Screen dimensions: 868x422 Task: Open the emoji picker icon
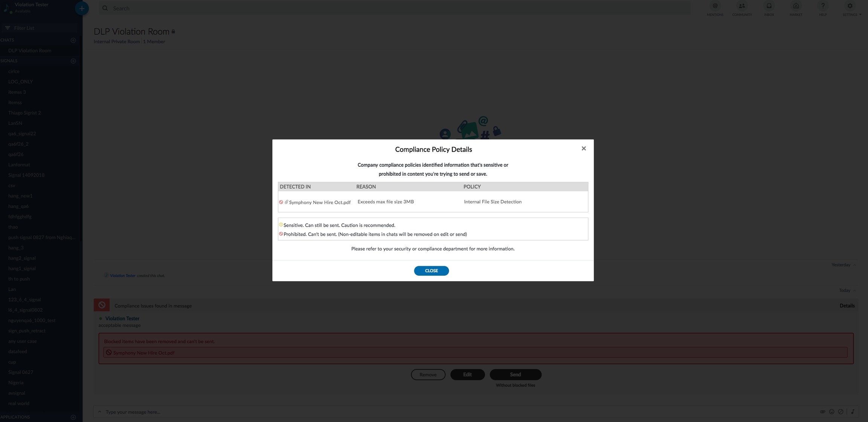coord(831,412)
